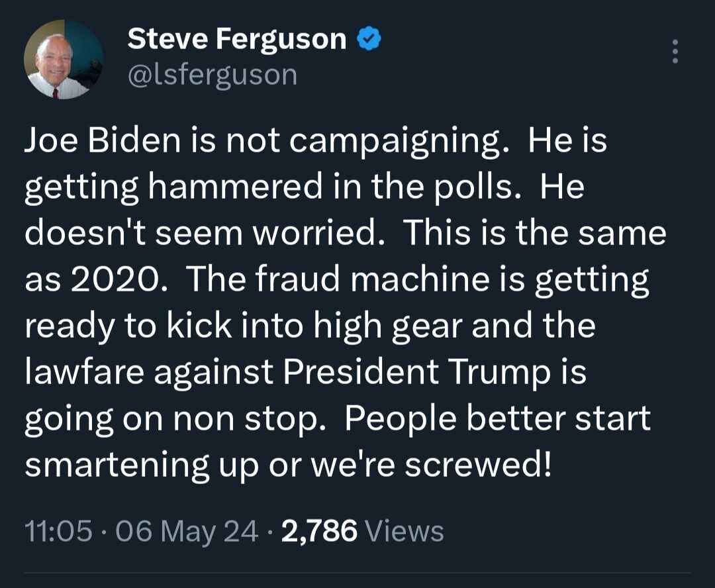
Task: Open the three-dot more options menu
Action: coord(675,52)
